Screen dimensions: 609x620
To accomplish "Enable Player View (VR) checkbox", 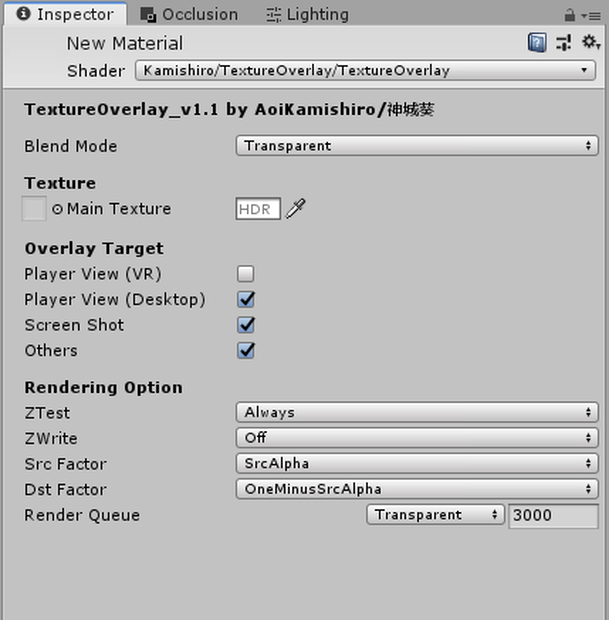I will [x=246, y=274].
